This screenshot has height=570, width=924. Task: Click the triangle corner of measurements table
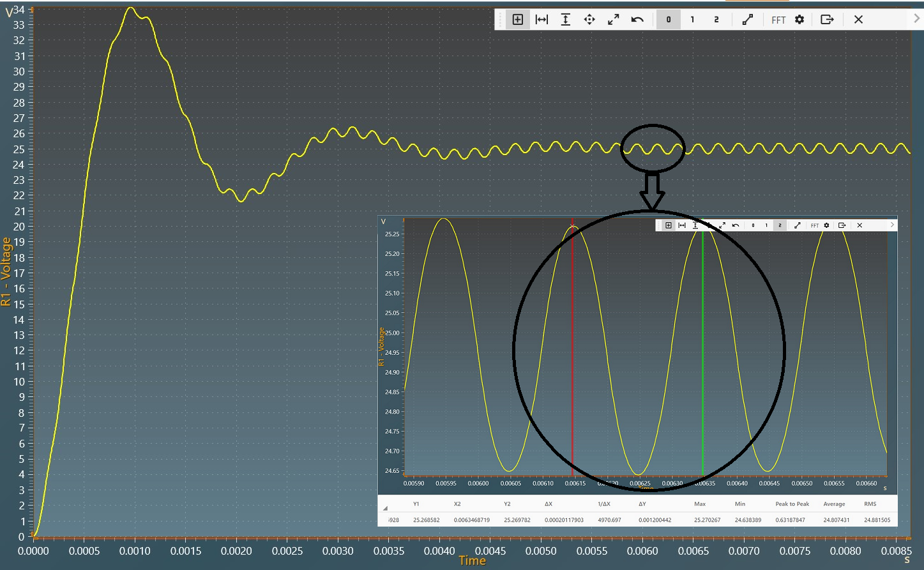[x=385, y=509]
